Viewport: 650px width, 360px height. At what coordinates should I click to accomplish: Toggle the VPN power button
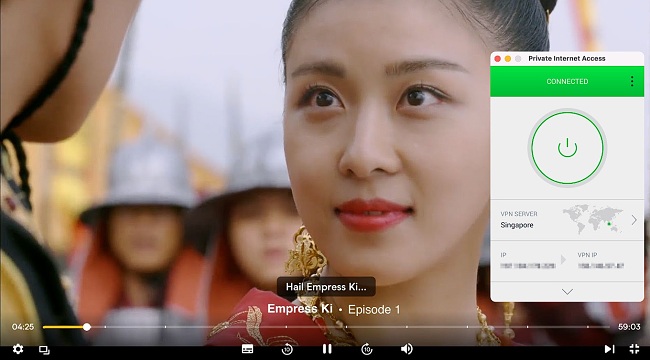point(567,148)
